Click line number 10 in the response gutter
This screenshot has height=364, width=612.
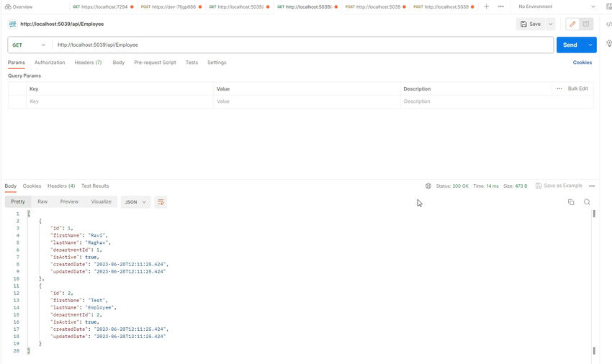17,278
